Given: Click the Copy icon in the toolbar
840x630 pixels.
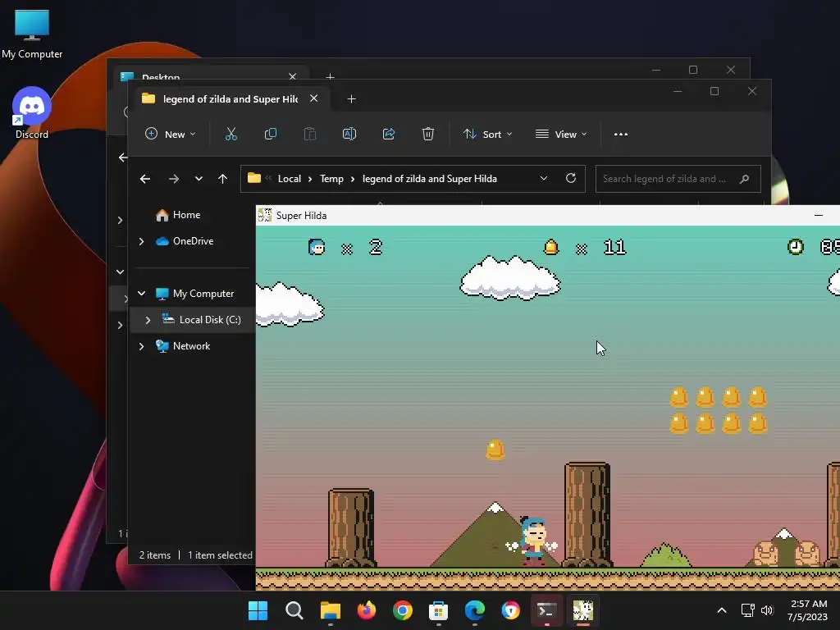Looking at the screenshot, I should [x=271, y=134].
